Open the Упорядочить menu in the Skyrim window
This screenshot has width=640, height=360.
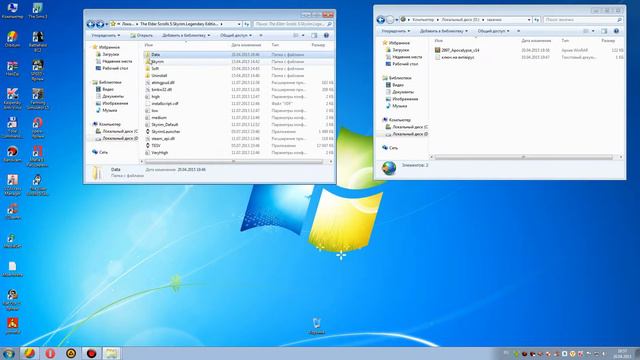[106, 36]
